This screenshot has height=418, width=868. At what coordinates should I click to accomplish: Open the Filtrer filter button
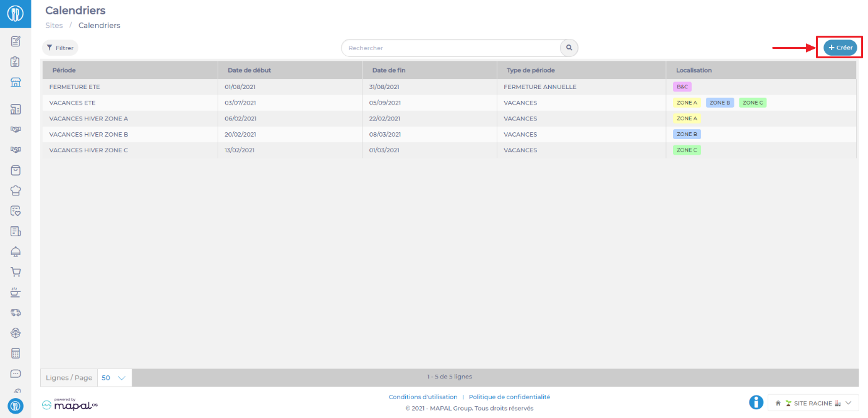tap(60, 48)
